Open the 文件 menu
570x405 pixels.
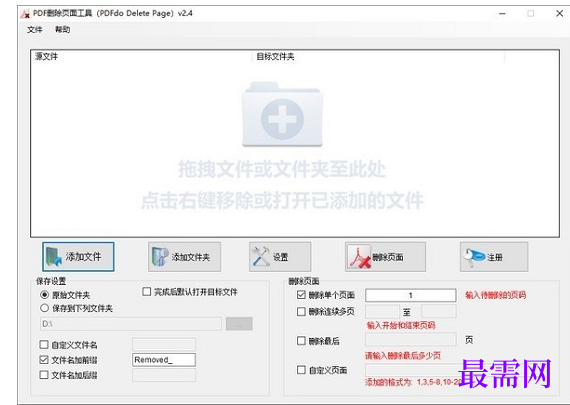tap(35, 29)
